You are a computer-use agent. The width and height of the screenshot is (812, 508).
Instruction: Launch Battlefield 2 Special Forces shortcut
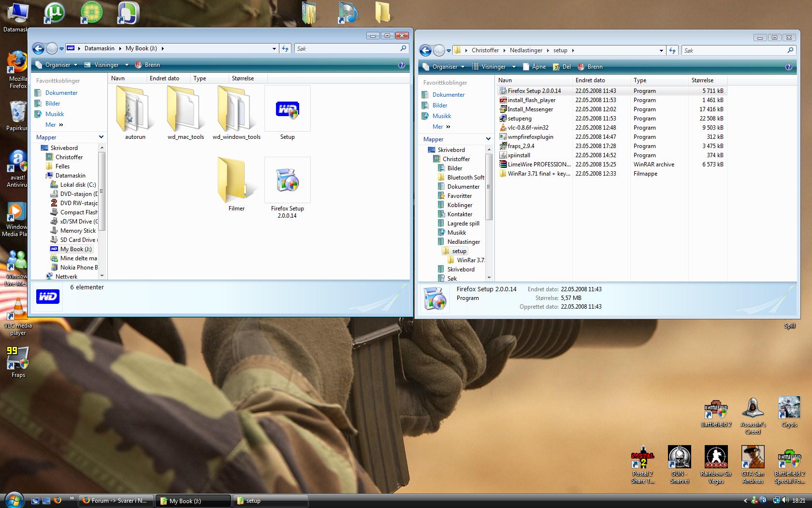pos(789,465)
